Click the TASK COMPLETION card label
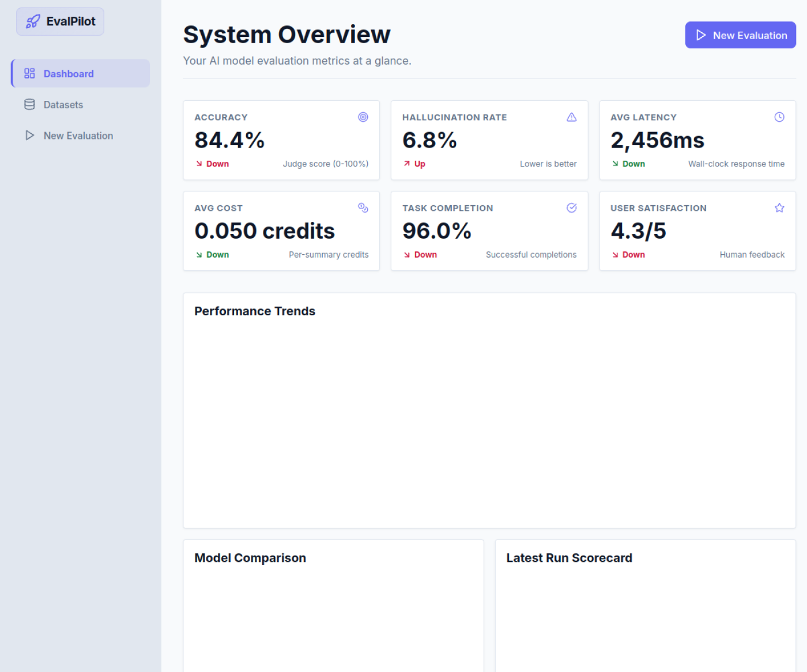This screenshot has width=807, height=672. tap(448, 208)
